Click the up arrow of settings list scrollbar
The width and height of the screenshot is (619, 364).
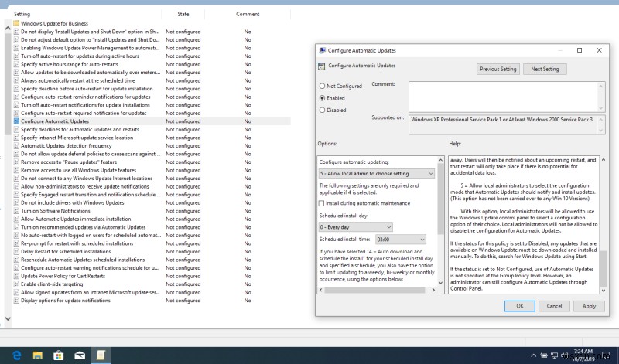8,29
